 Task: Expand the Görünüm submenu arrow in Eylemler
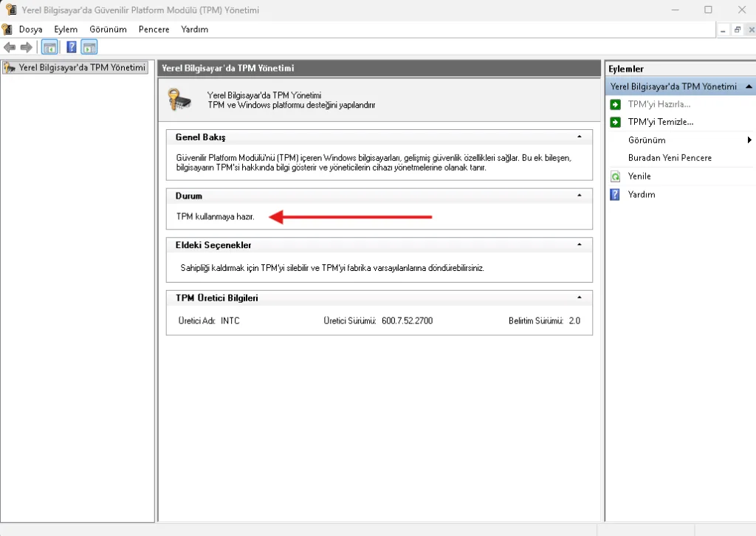click(x=749, y=140)
